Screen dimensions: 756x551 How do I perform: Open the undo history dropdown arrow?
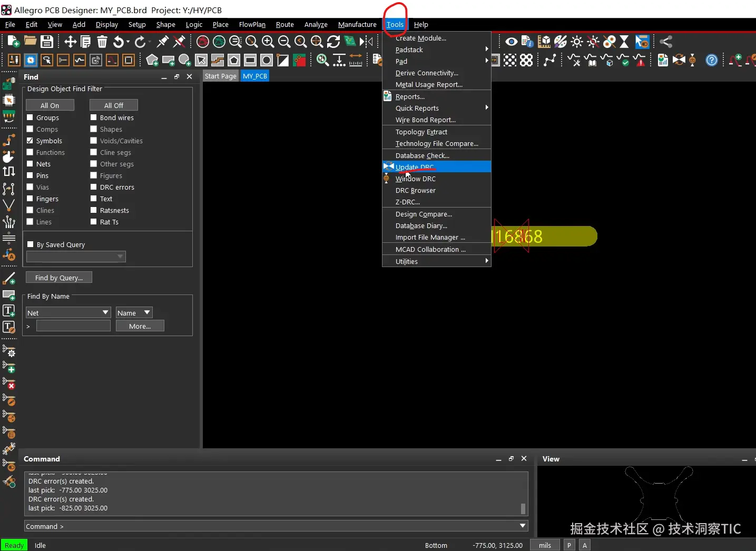click(x=129, y=42)
